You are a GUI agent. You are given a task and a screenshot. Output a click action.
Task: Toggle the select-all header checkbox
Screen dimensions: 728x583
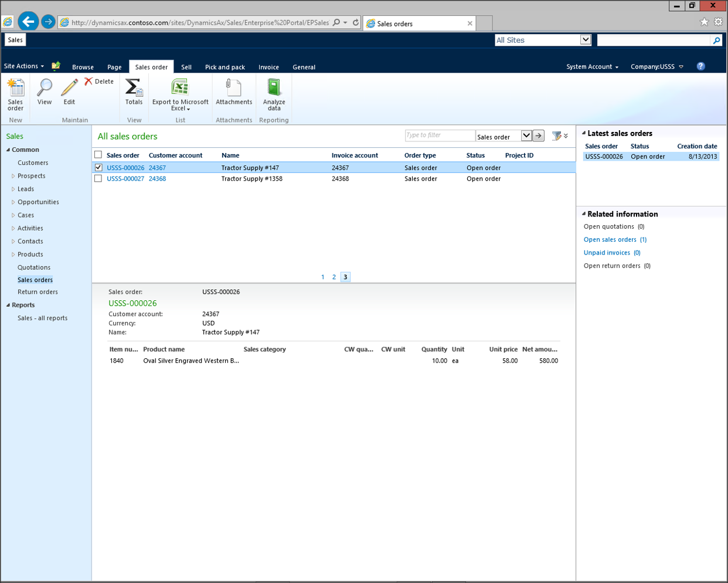click(x=98, y=155)
